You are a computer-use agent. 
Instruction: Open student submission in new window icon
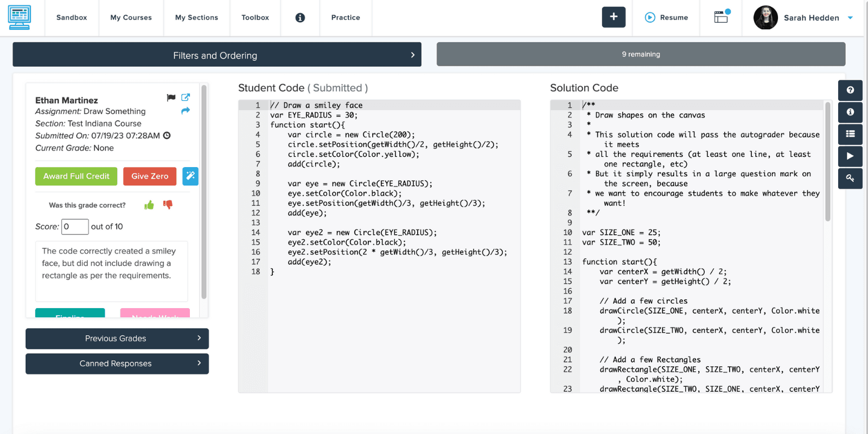click(x=186, y=98)
